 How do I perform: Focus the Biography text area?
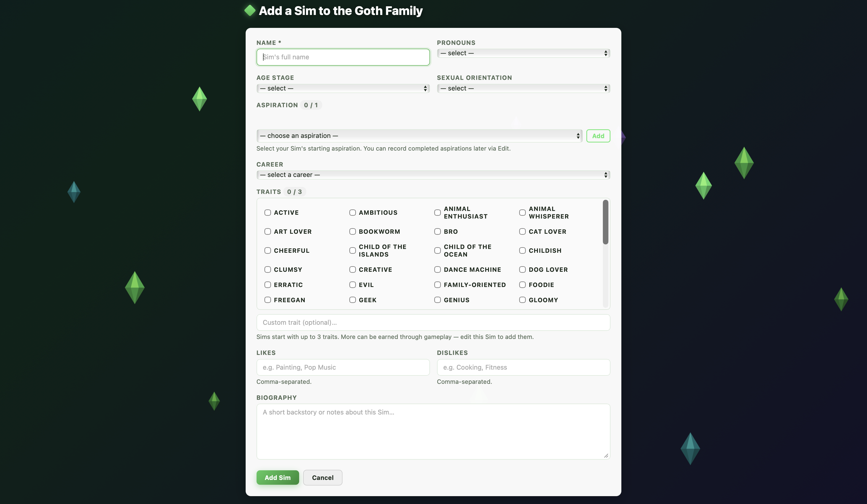coord(433,431)
